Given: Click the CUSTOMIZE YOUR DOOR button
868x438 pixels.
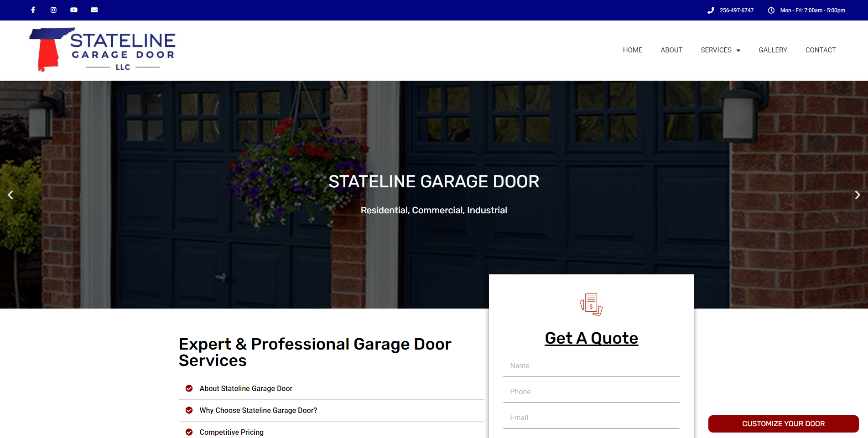Looking at the screenshot, I should coord(783,424).
